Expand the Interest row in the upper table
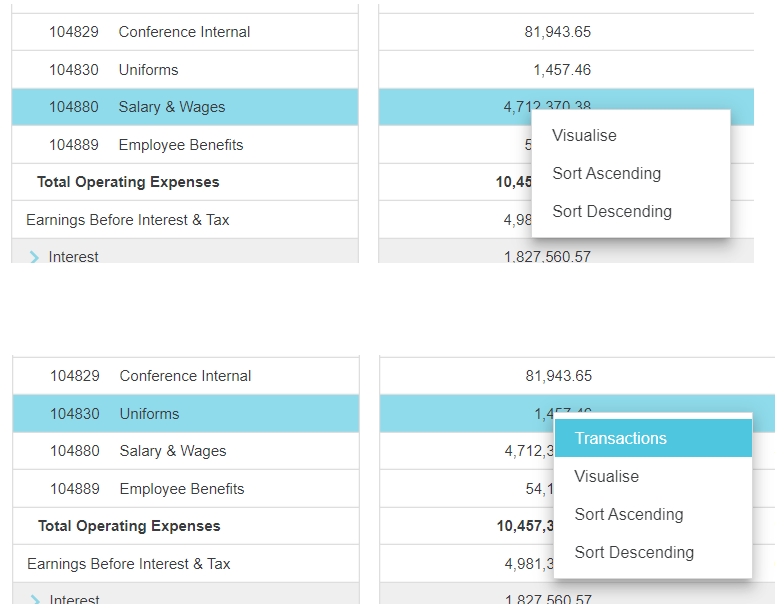The image size is (784, 614). [x=36, y=257]
